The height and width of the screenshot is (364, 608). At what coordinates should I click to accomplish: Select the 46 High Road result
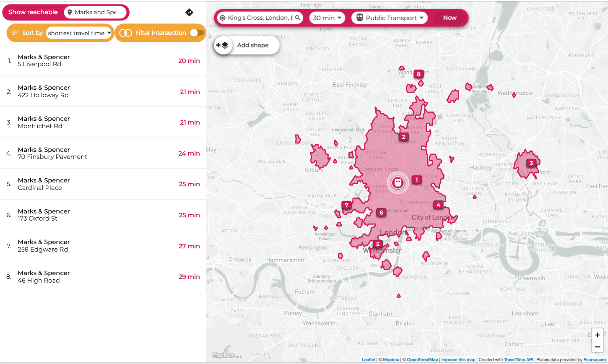(103, 277)
